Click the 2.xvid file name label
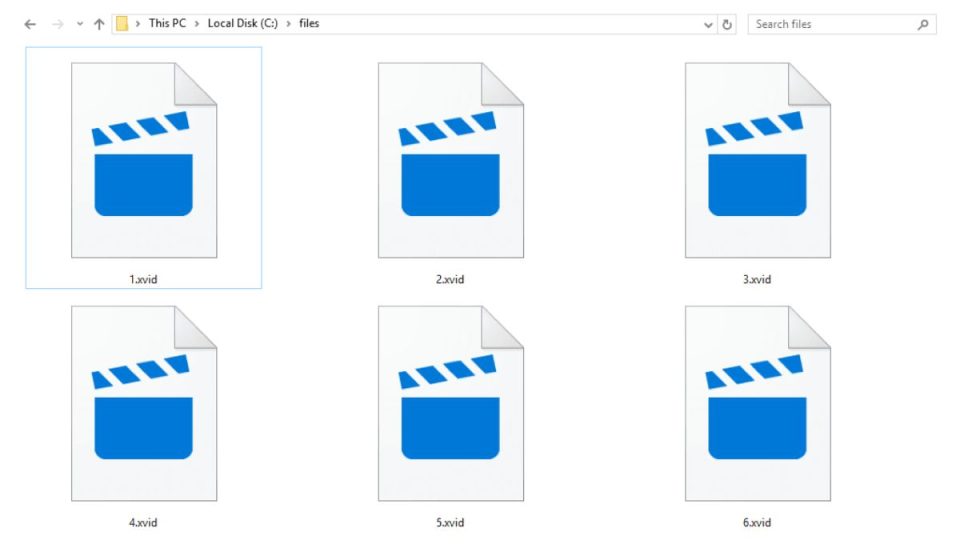 click(450, 279)
